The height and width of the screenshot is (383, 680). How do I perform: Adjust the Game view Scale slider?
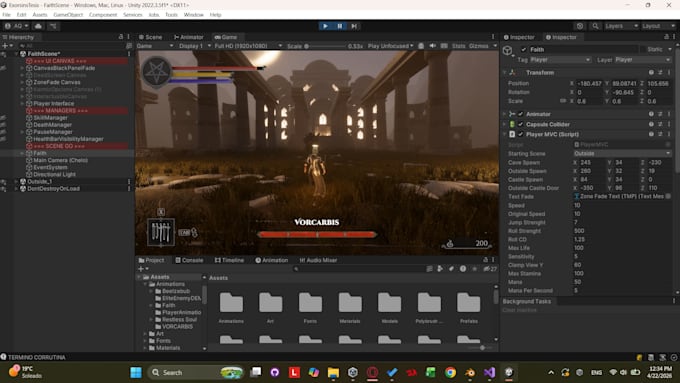pos(325,46)
